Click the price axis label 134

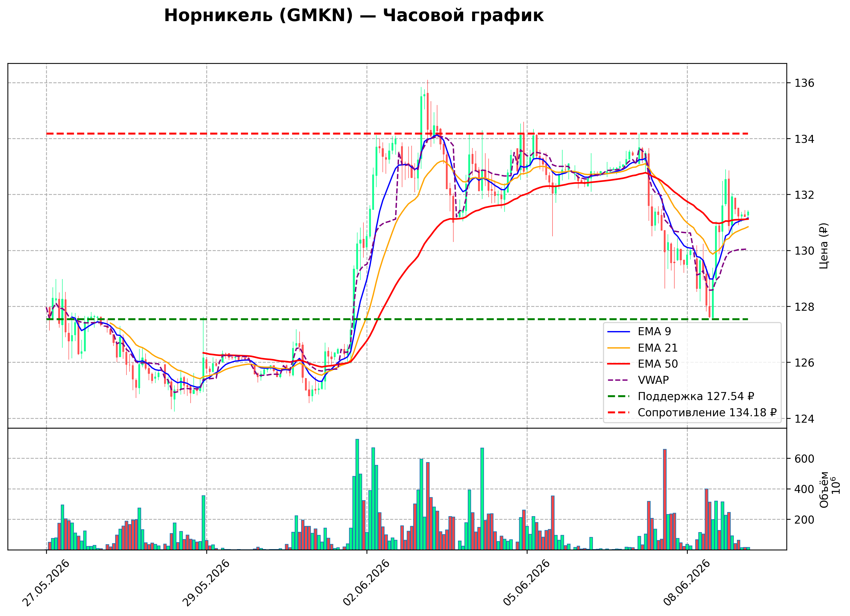point(804,139)
